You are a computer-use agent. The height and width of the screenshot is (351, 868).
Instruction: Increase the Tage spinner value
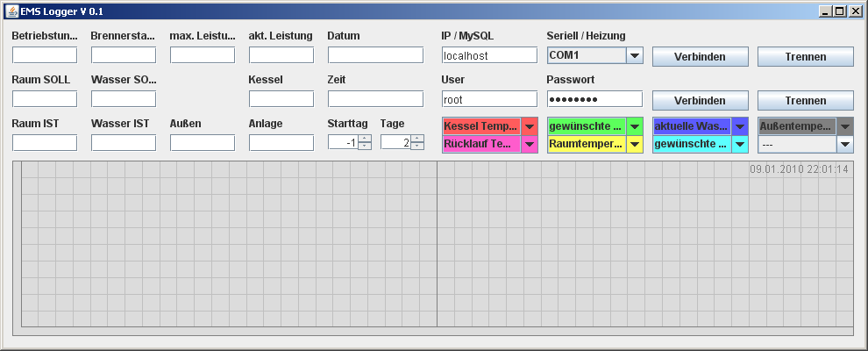[x=418, y=139]
